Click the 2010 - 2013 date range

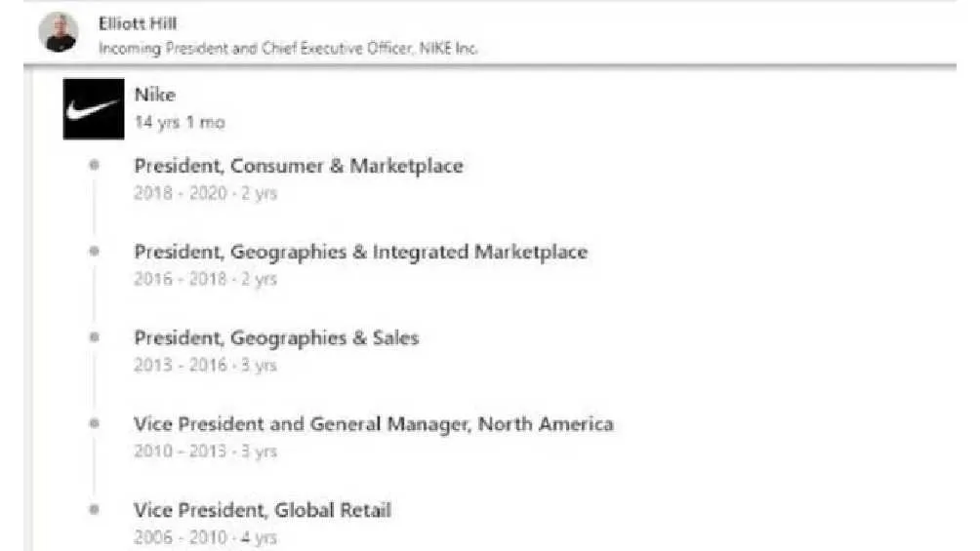click(x=205, y=452)
